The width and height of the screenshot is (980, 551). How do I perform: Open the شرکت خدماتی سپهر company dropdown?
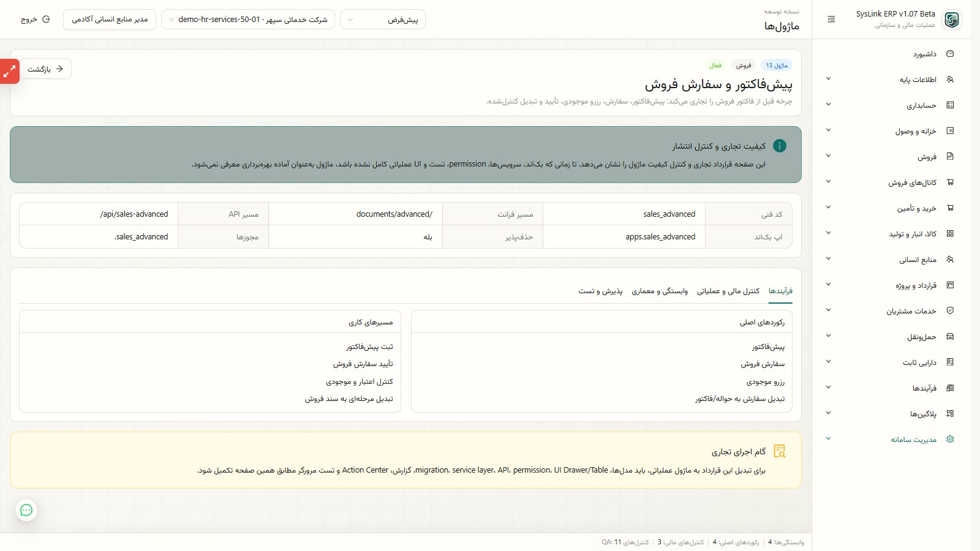[x=248, y=20]
